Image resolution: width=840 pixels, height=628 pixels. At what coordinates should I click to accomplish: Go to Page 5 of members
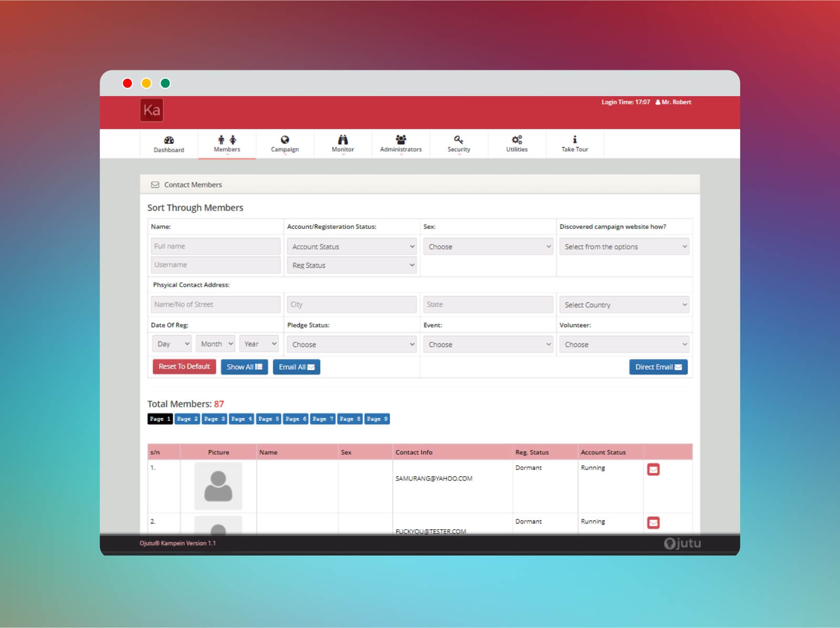[x=269, y=419]
